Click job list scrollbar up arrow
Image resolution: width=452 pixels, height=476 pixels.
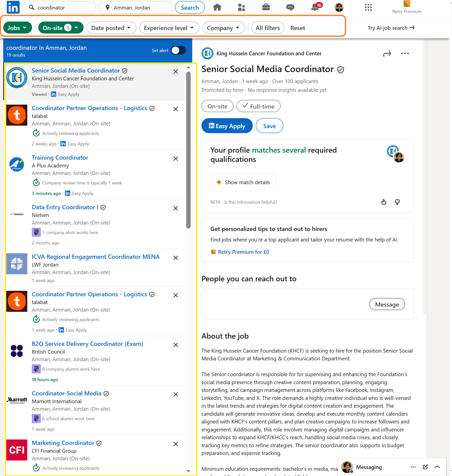tap(188, 67)
